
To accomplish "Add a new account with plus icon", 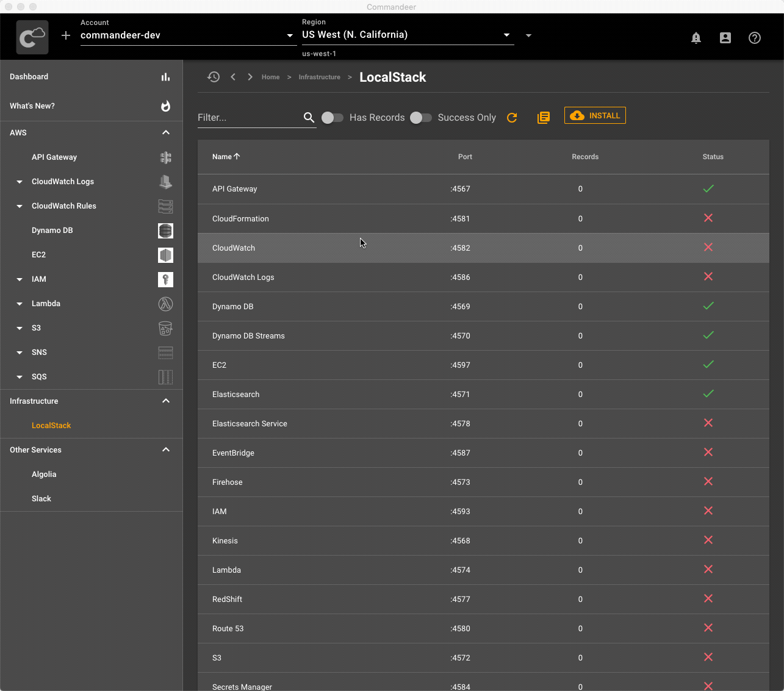I will click(x=66, y=35).
